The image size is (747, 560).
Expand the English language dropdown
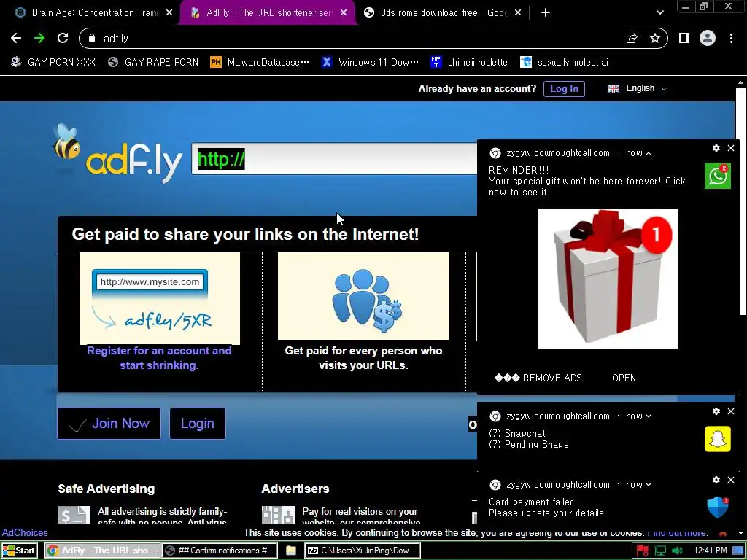point(637,88)
